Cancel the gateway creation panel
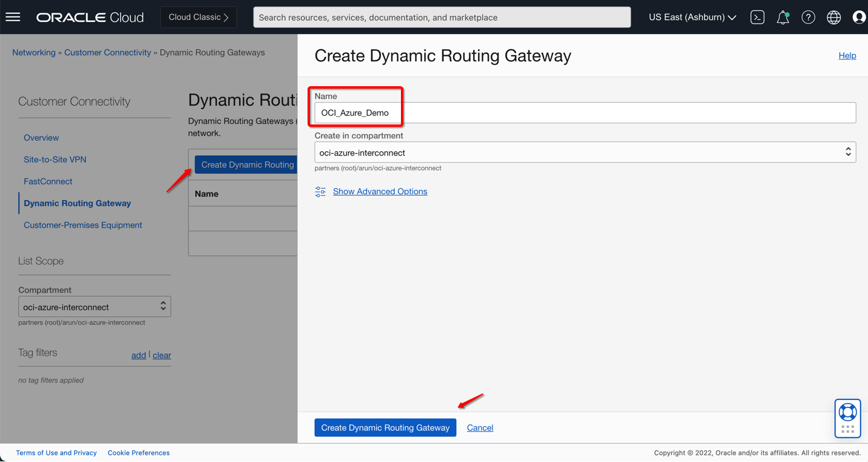868x462 pixels. (x=480, y=428)
